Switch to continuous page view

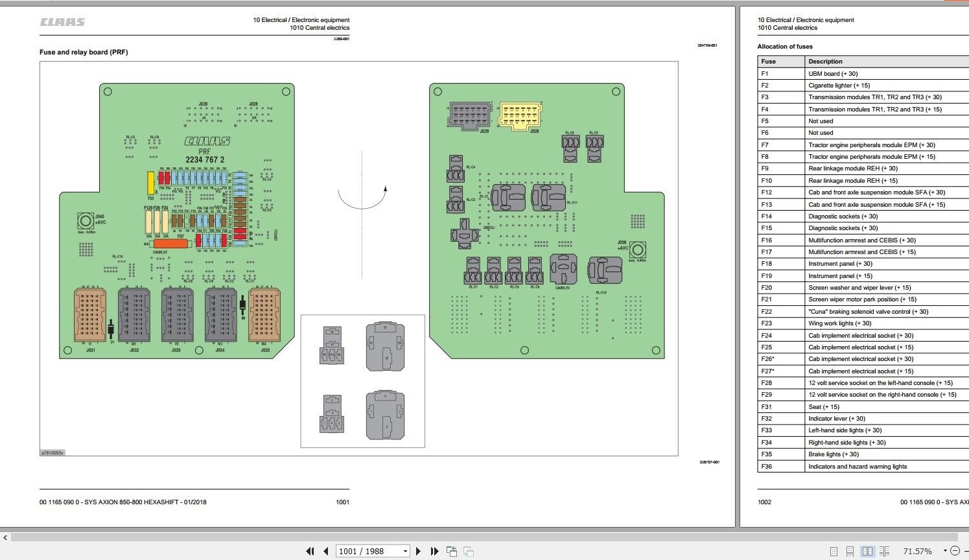pyautogui.click(x=850, y=552)
